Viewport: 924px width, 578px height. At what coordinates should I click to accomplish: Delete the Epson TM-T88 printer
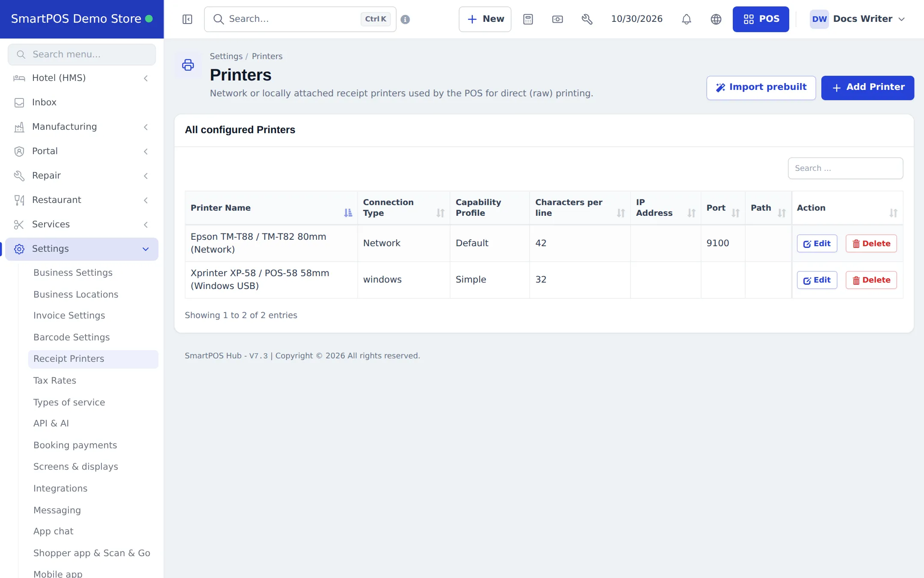[871, 244]
